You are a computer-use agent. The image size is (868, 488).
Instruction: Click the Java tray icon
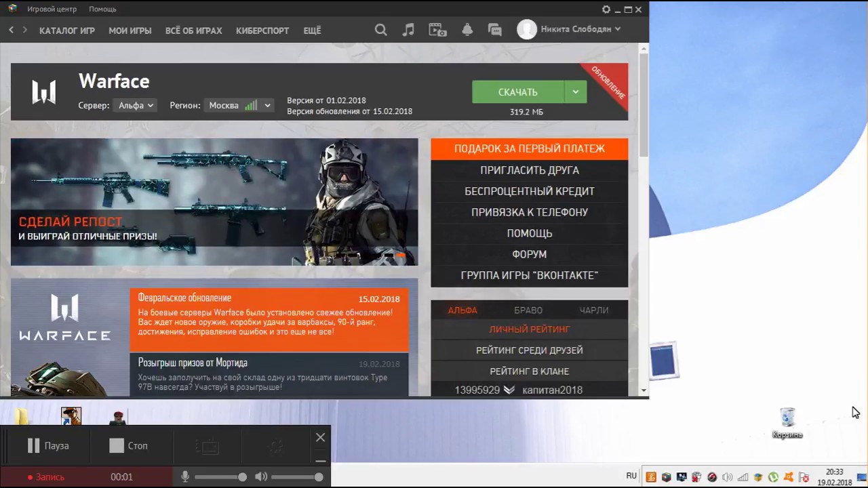651,476
